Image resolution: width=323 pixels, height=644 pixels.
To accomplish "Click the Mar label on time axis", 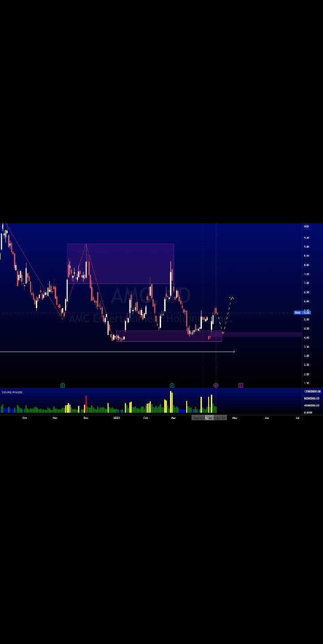I will click(173, 418).
